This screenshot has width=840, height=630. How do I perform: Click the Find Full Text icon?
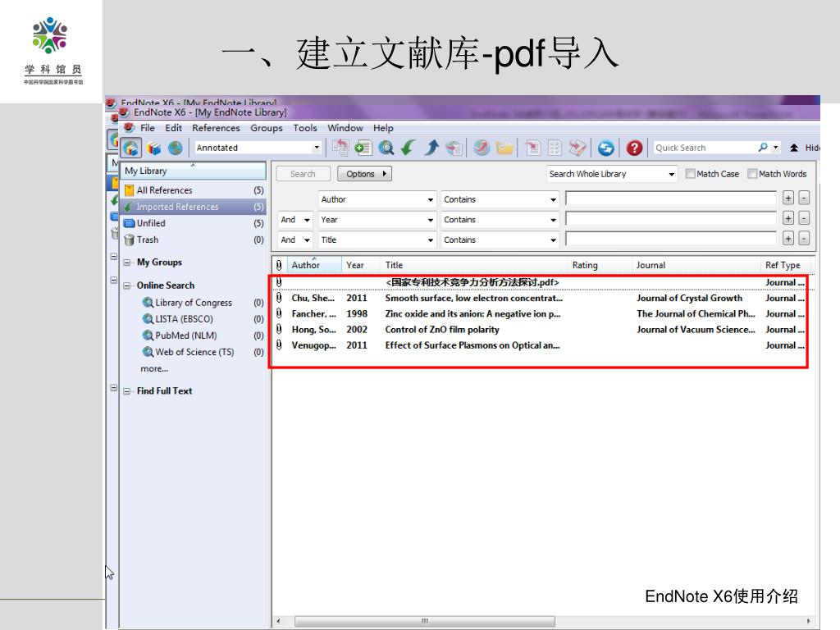454,148
